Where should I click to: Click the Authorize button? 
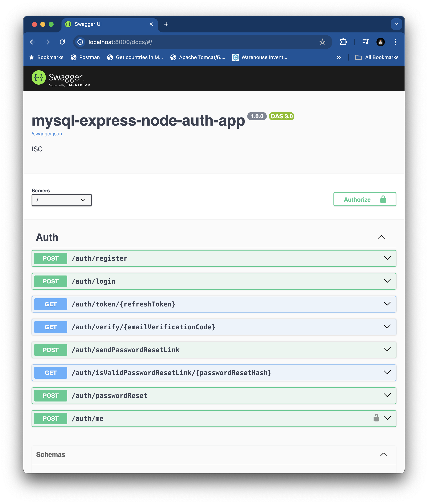click(365, 199)
